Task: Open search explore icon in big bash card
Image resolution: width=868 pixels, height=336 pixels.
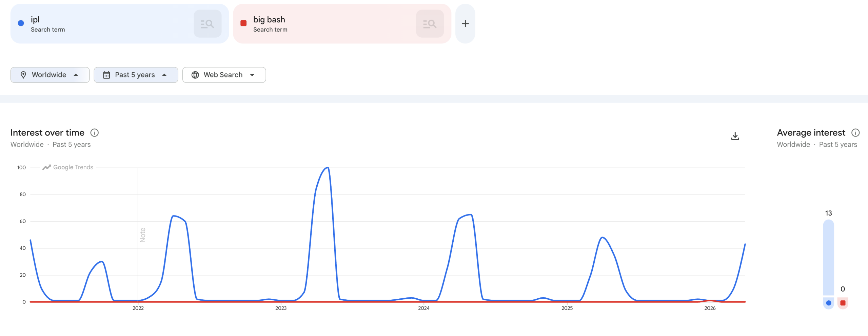Action: click(x=430, y=24)
